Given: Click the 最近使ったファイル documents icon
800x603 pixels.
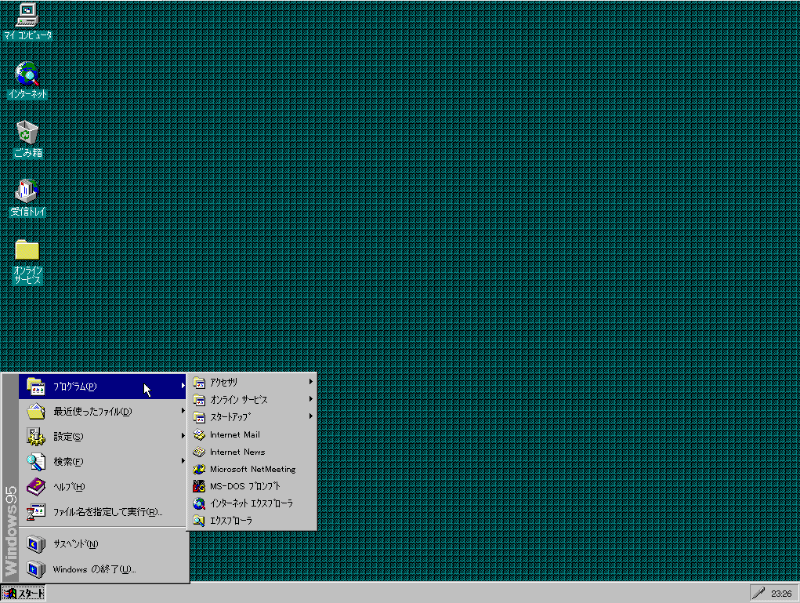Looking at the screenshot, I should click(x=36, y=411).
